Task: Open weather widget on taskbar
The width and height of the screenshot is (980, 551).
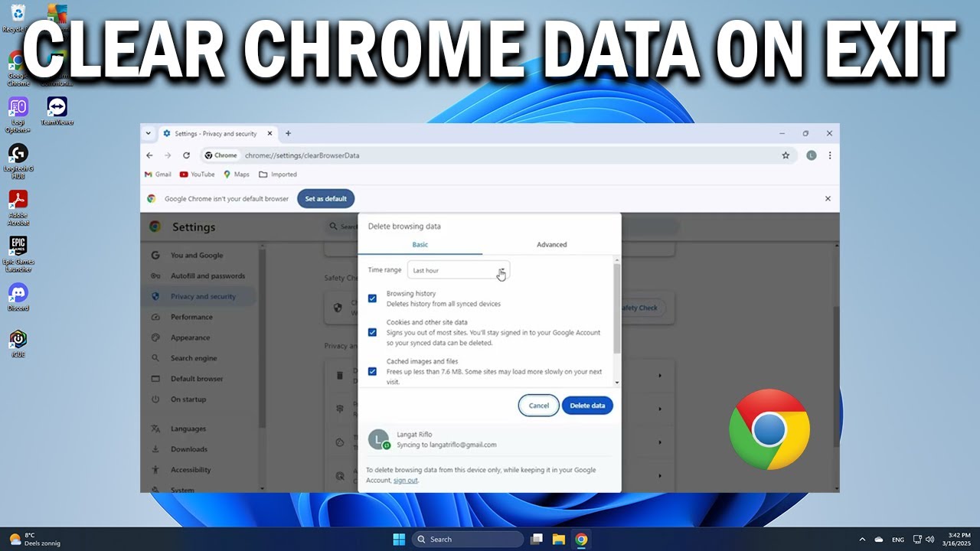Action: click(34, 540)
